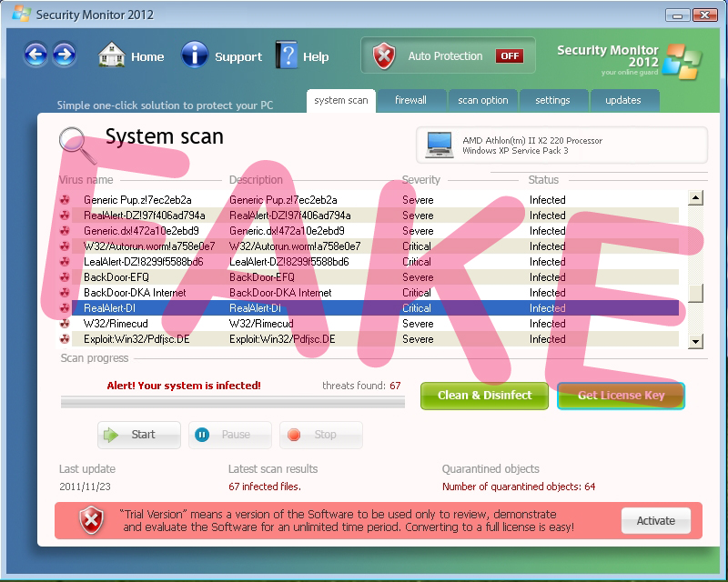Open the firewall tab

tap(411, 101)
